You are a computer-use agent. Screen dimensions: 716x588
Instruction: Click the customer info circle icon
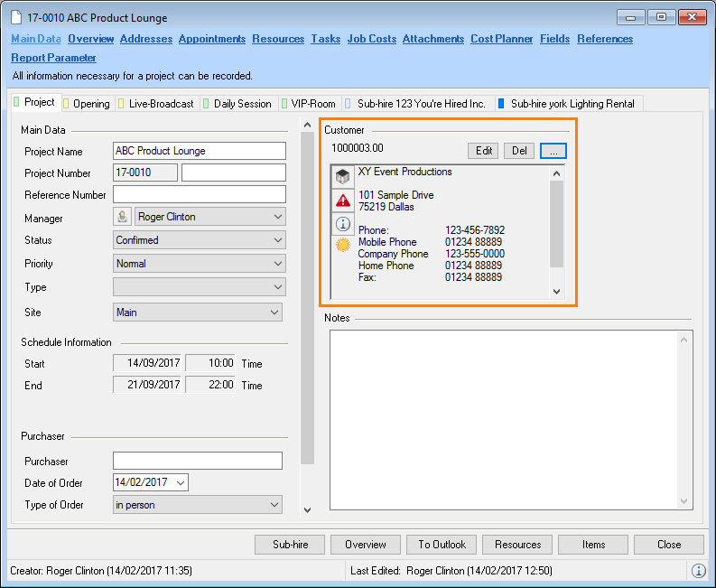343,224
